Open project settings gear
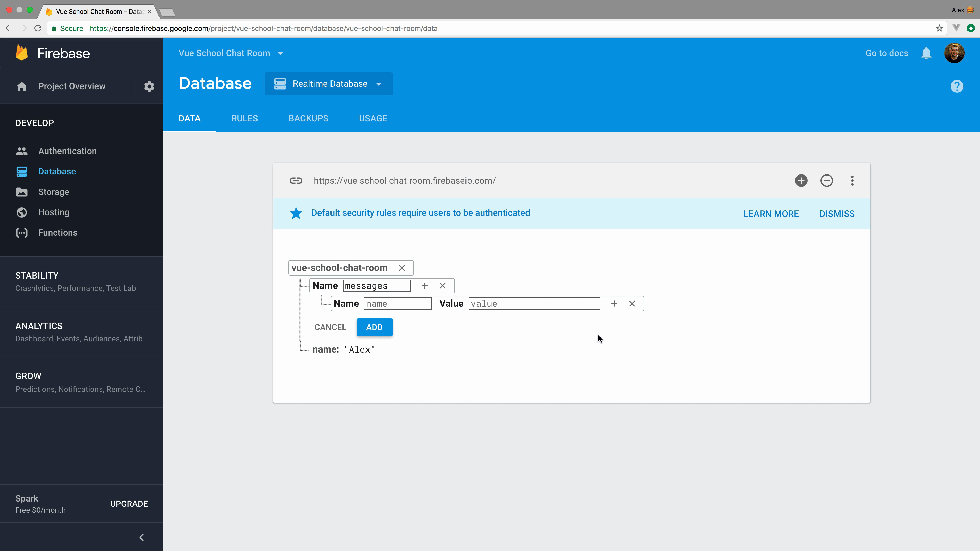Screen dimensions: 980x551 tap(149, 86)
